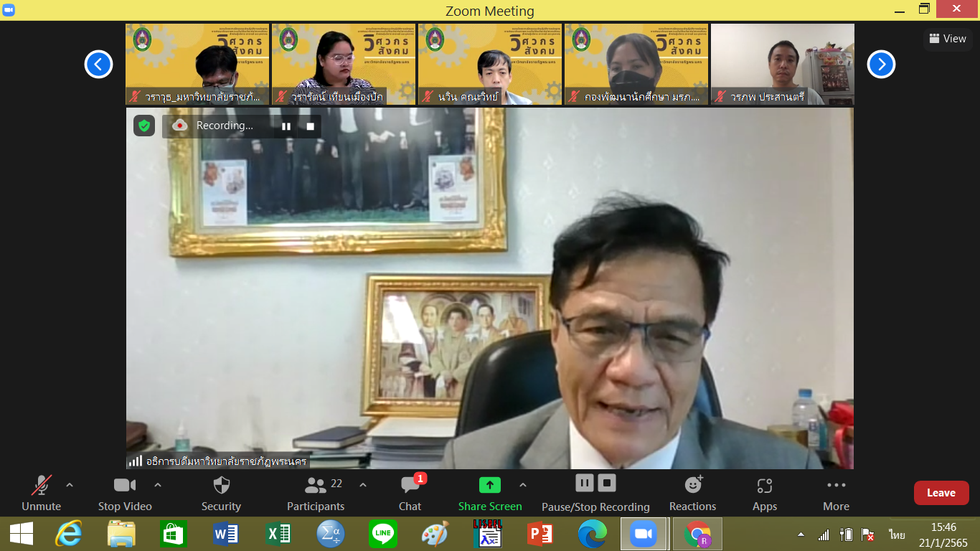Viewport: 980px width, 551px height.
Task: Click the battery power tray icon
Action: click(x=847, y=535)
